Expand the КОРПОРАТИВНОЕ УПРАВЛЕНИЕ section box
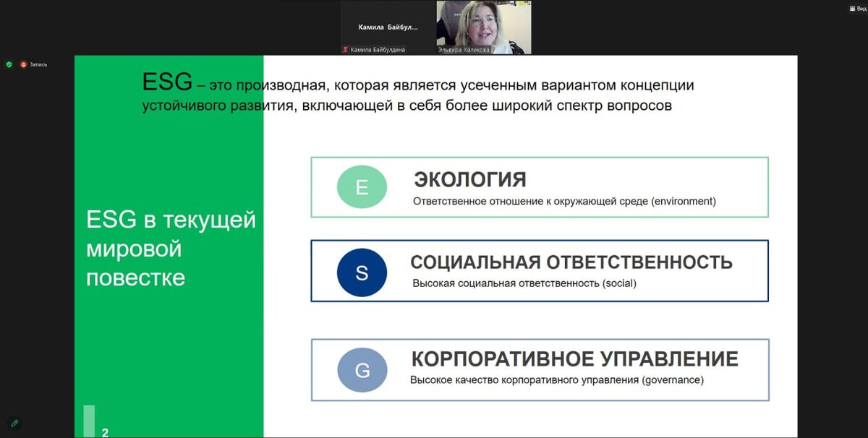The width and height of the screenshot is (868, 438). coord(539,370)
